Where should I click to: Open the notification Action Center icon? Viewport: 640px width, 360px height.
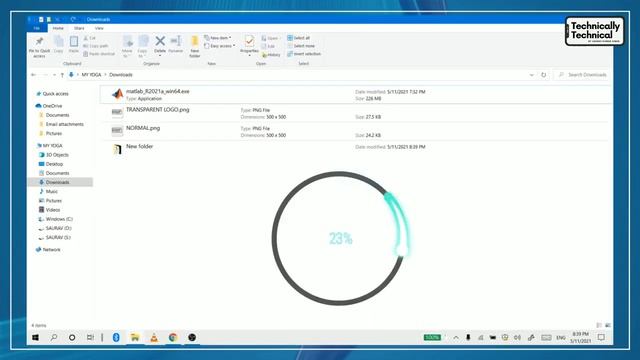[x=601, y=338]
